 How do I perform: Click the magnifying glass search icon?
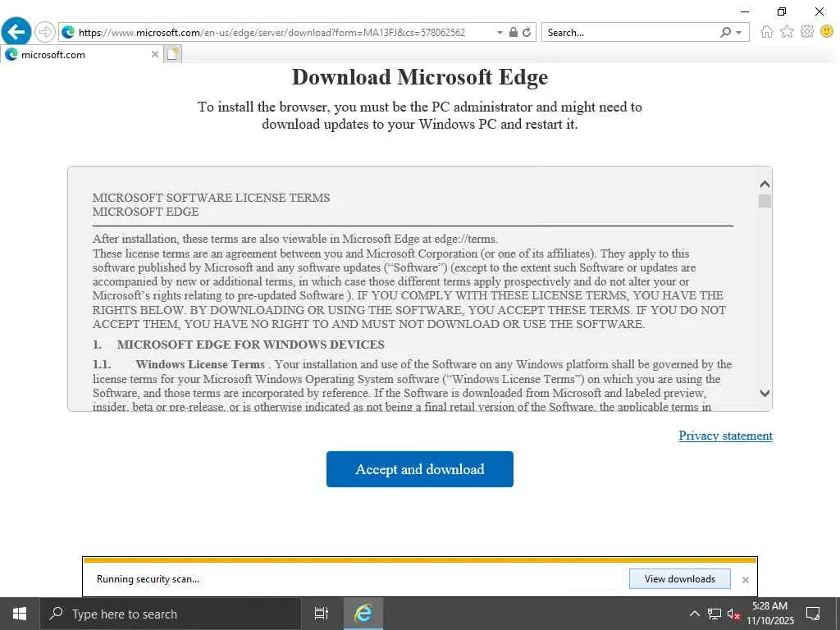point(725,33)
